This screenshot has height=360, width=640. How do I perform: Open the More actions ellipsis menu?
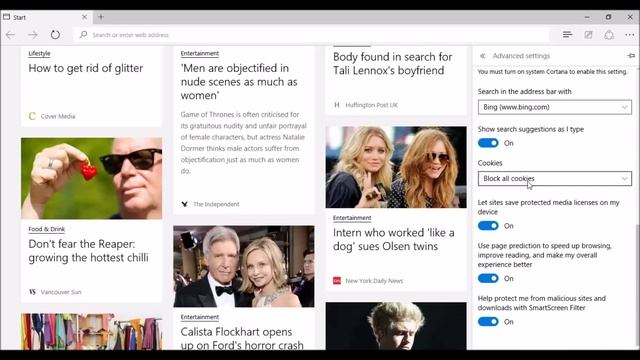click(629, 35)
